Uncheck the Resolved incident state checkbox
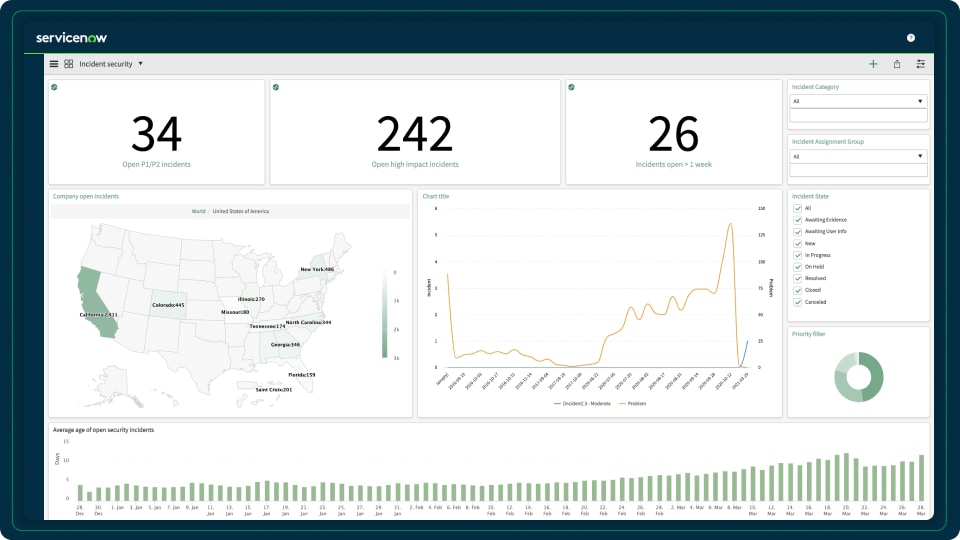 point(797,279)
